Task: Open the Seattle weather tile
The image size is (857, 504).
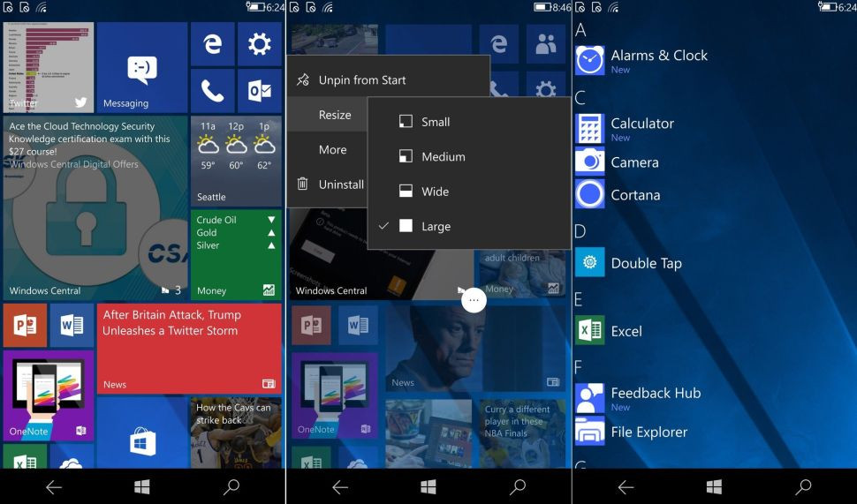Action: coord(236,161)
